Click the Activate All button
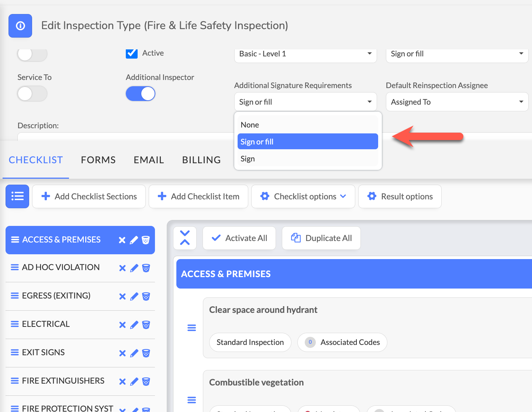Viewport: 532px width, 412px height. click(x=239, y=238)
